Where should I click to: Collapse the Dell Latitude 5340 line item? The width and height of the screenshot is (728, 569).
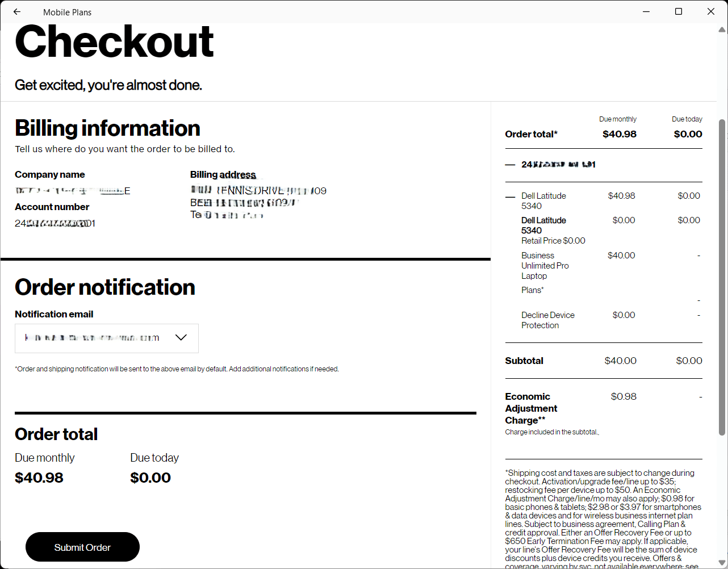510,196
